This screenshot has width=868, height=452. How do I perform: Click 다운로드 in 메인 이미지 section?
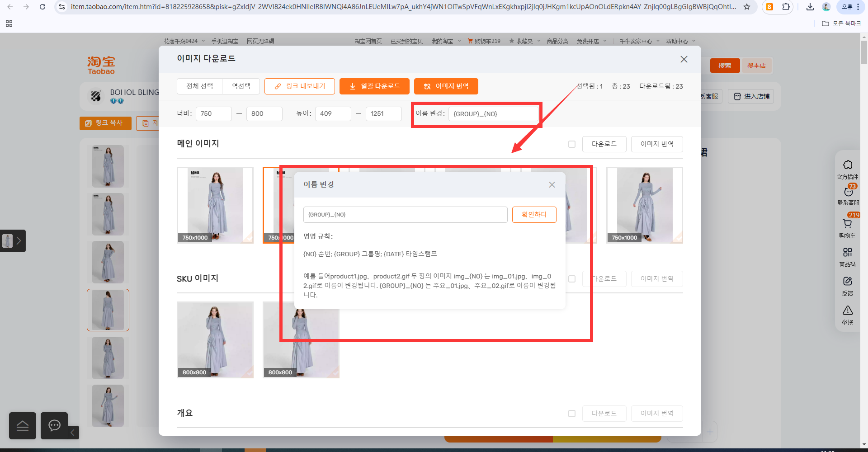point(604,144)
